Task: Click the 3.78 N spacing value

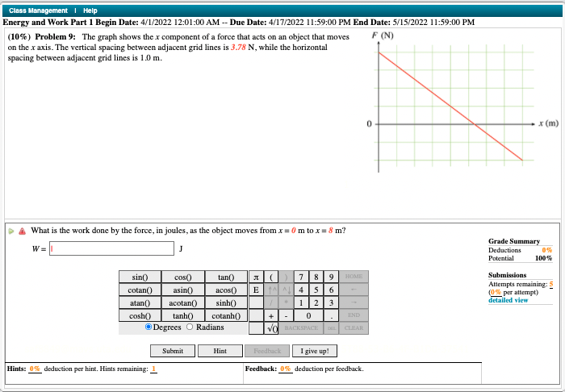Action: coord(238,47)
